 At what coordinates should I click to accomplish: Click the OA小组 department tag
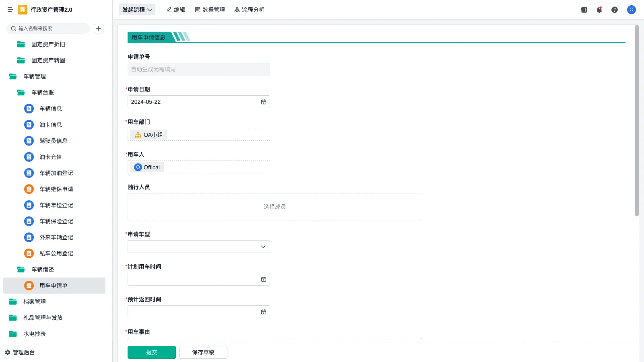click(x=149, y=135)
